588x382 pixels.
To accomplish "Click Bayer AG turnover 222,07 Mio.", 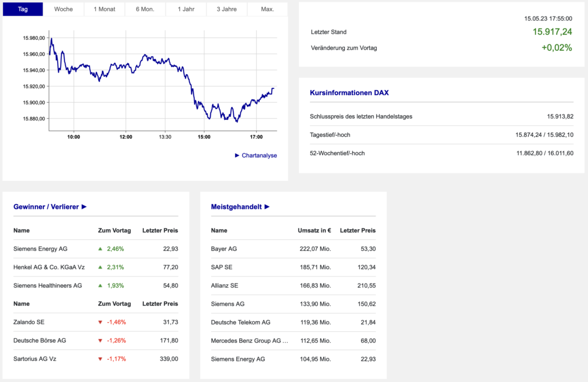I will (x=315, y=249).
